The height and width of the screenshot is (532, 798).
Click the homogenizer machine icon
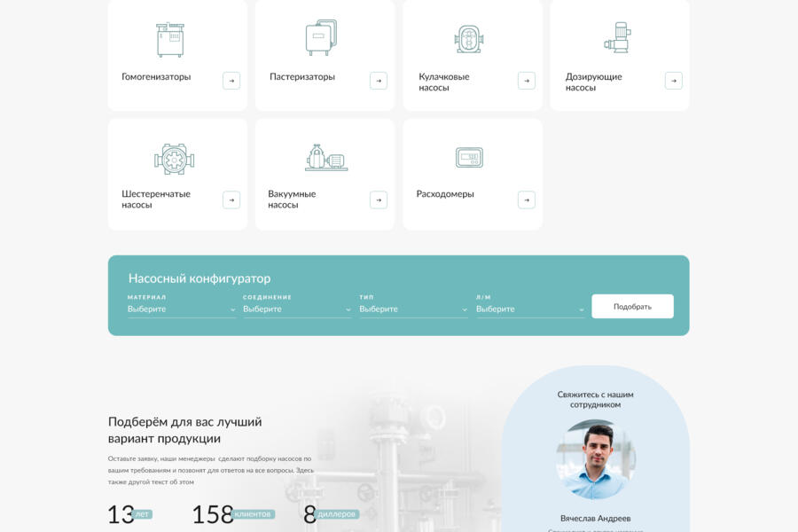[x=169, y=39]
